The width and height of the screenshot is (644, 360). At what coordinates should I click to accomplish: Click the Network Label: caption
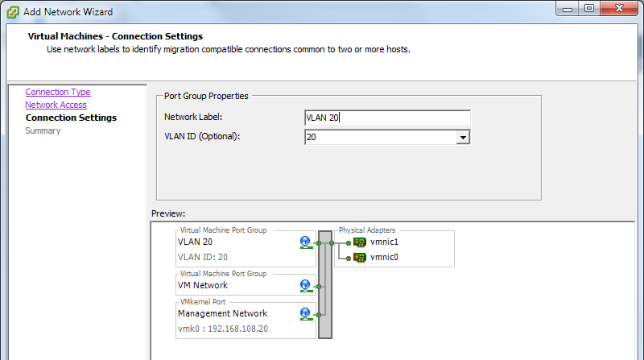193,117
